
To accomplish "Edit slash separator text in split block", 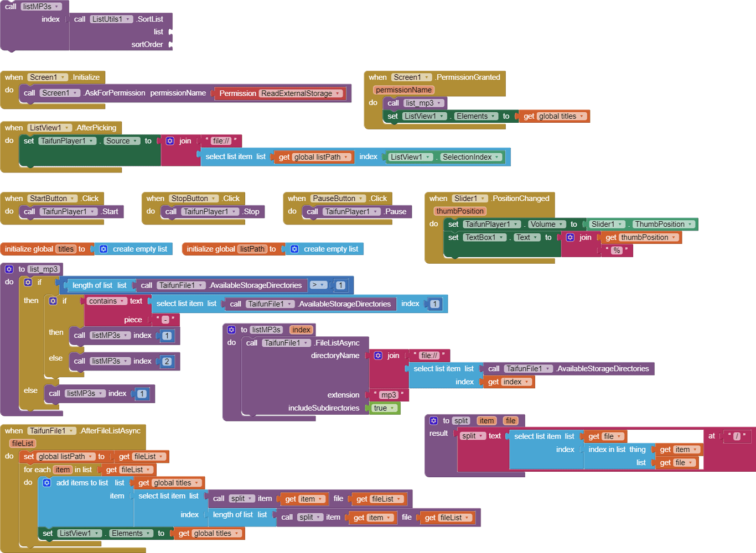I will click(737, 436).
